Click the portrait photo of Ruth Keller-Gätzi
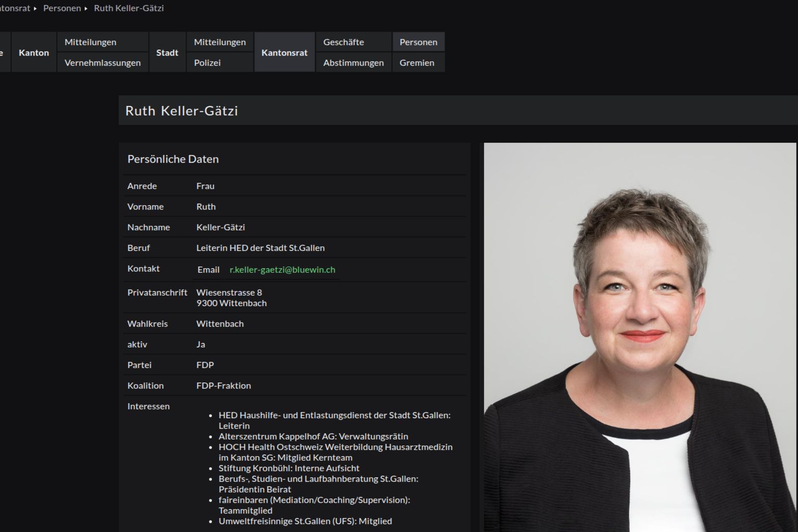798x532 pixels. pos(640,337)
